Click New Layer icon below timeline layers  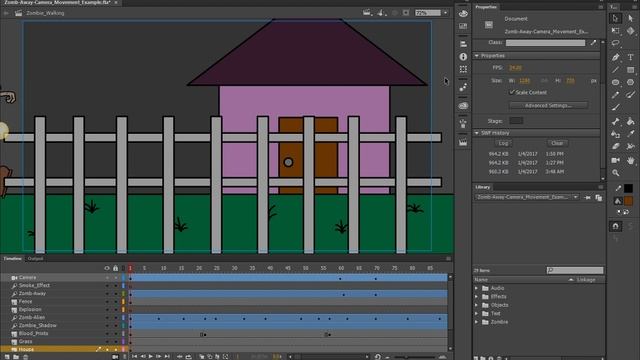[7, 357]
